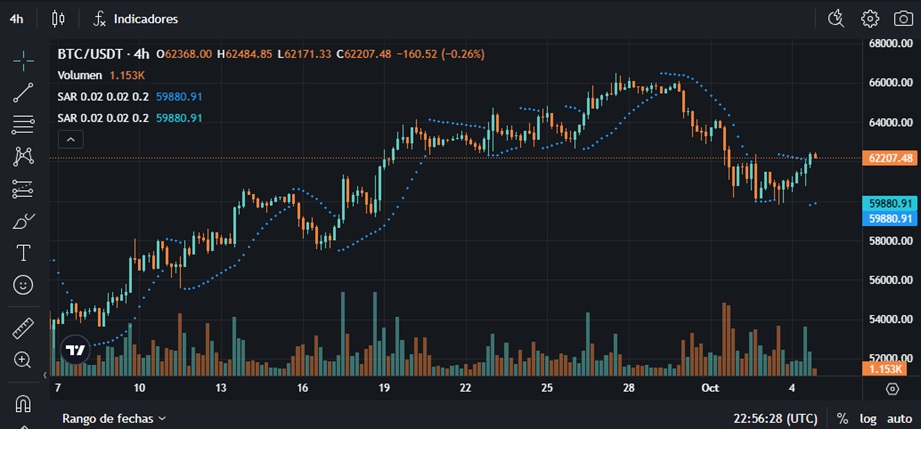Collapse the indicator legend chevron
This screenshot has height=460, width=921.
pos(70,140)
